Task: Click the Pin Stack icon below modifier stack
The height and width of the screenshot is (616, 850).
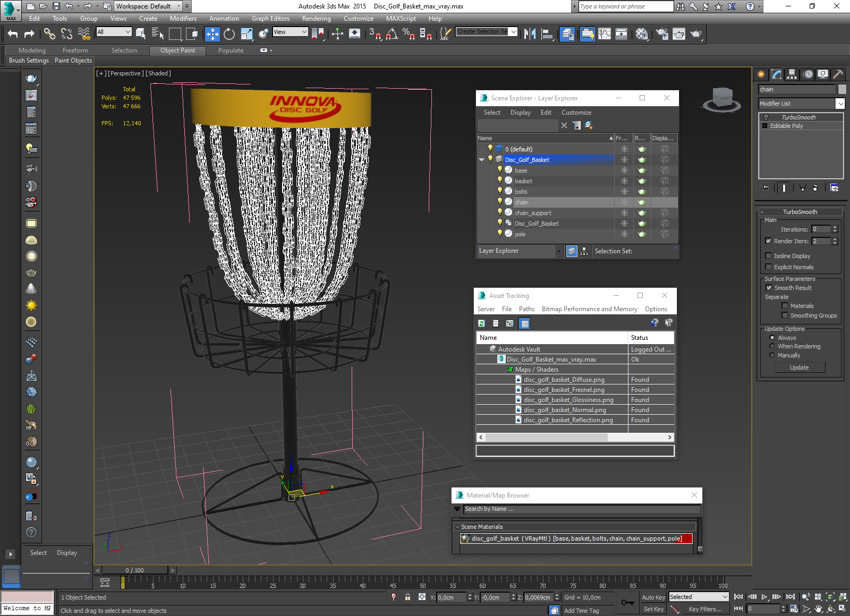Action: (x=765, y=188)
